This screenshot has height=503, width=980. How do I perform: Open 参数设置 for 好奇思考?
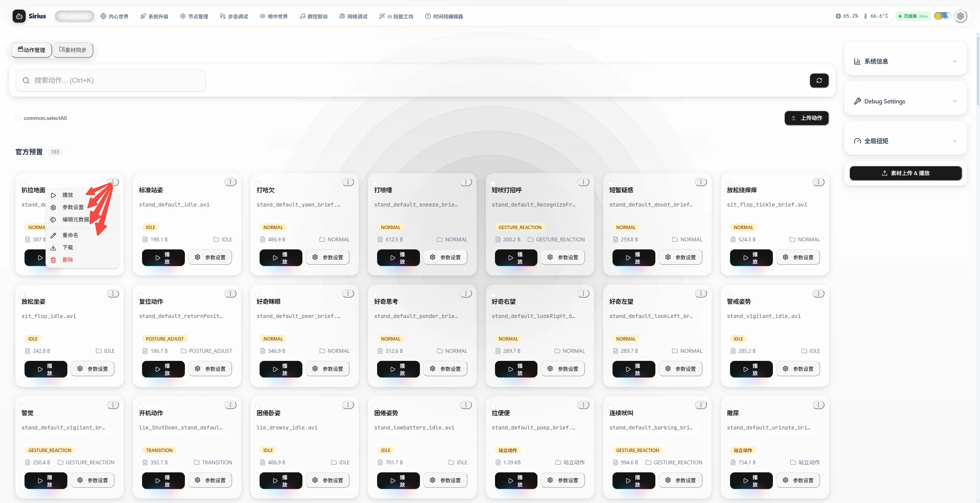pos(445,369)
